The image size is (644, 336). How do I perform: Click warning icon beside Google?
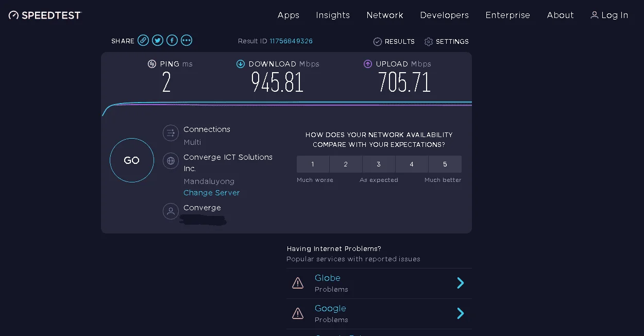[298, 313]
